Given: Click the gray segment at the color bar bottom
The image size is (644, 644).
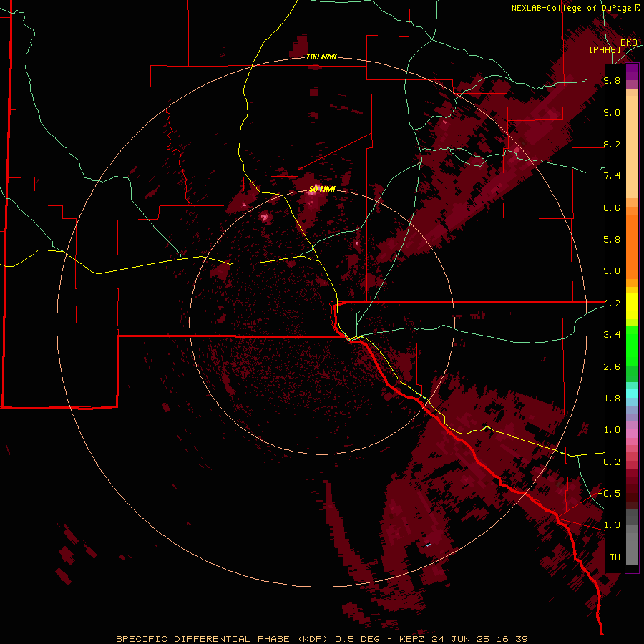Looking at the screenshot, I should (632, 537).
